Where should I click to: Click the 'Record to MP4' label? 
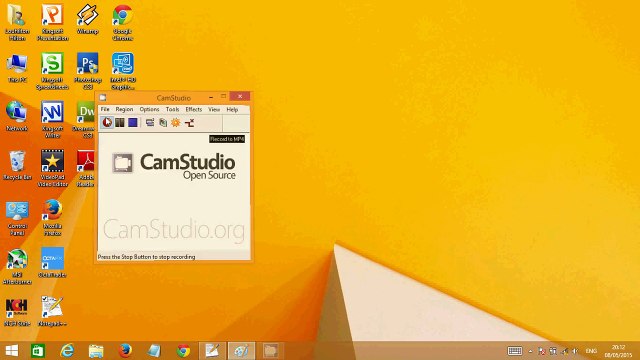click(227, 139)
